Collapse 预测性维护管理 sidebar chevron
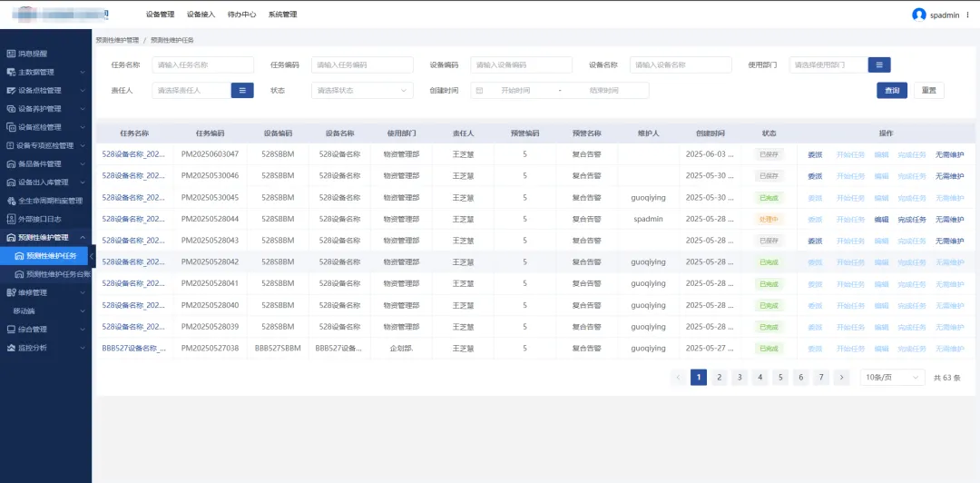The image size is (980, 483). 83,237
